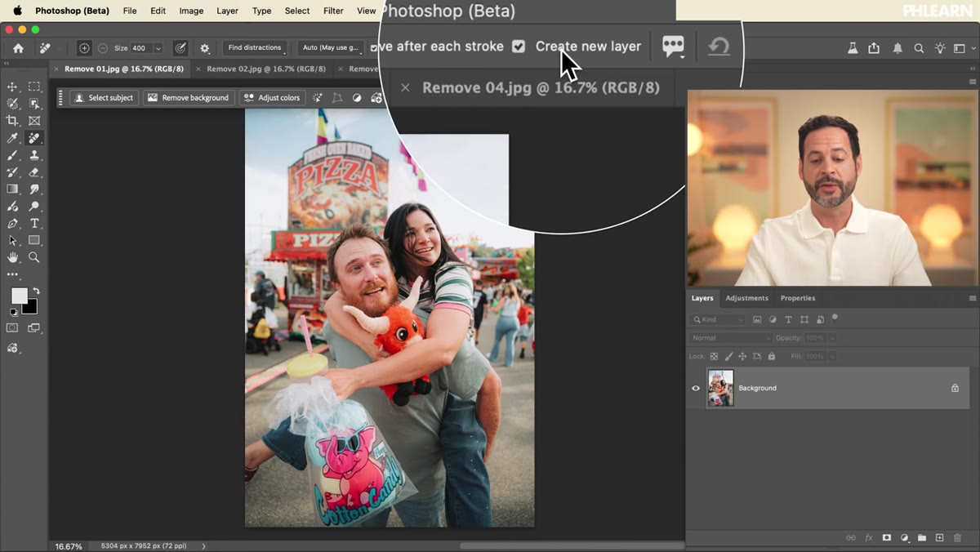Open the Auto (May use g... dropdown
Image resolution: width=980 pixels, height=552 pixels.
tap(331, 48)
